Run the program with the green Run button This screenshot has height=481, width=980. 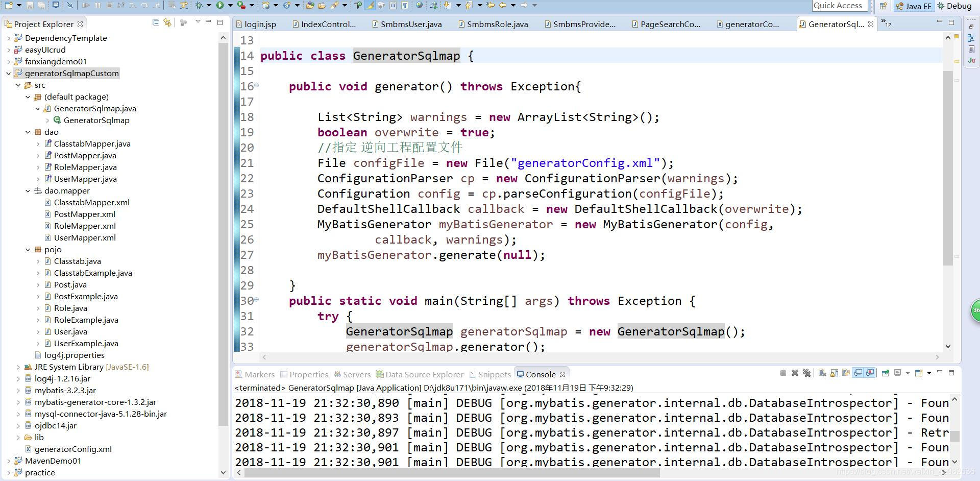click(x=220, y=5)
